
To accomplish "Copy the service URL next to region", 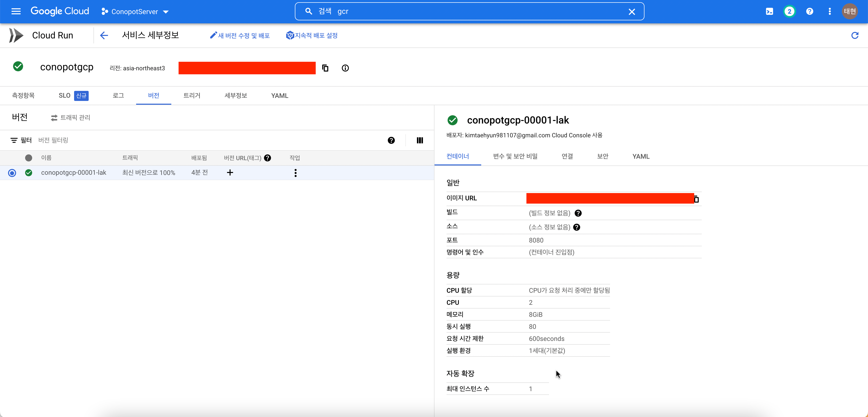I will coord(325,68).
